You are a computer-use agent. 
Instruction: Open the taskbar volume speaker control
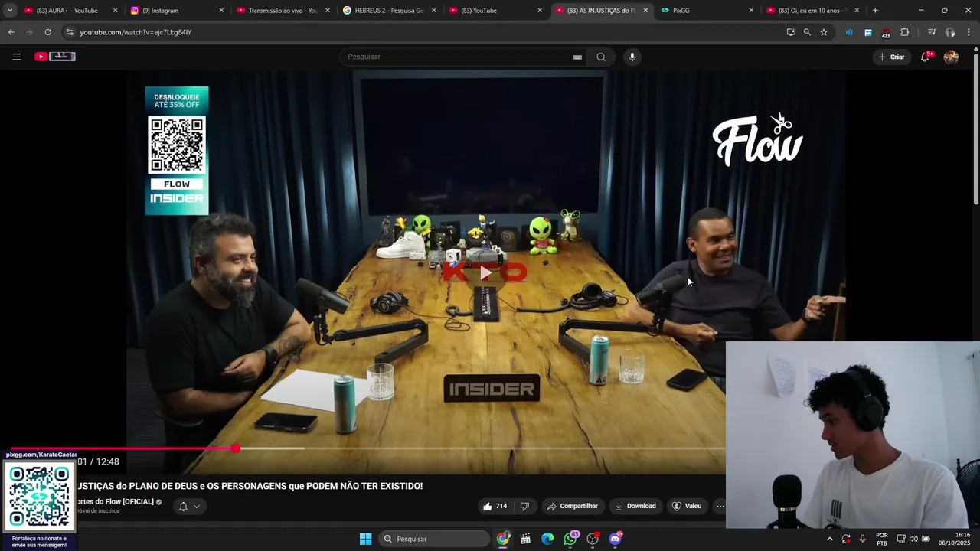tap(913, 539)
